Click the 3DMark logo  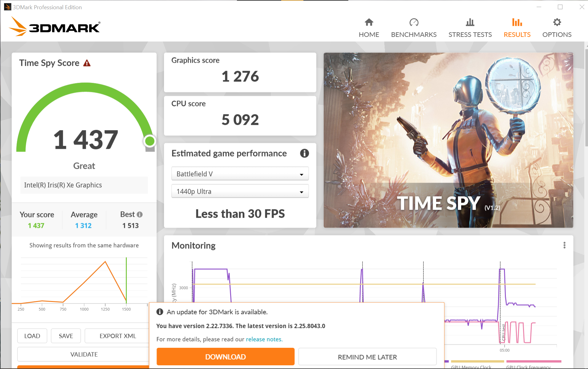pyautogui.click(x=54, y=26)
